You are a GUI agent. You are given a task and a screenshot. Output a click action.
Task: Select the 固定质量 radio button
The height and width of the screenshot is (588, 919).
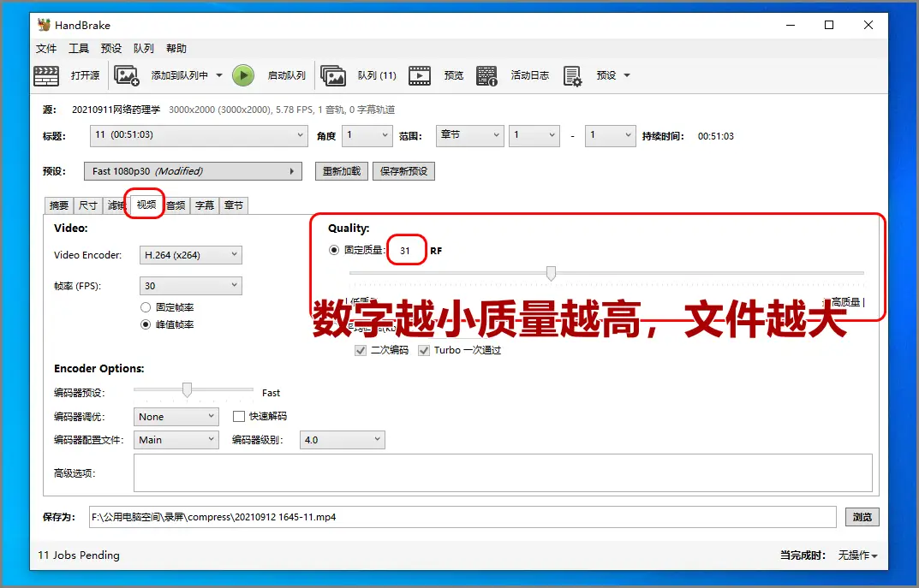coord(334,250)
